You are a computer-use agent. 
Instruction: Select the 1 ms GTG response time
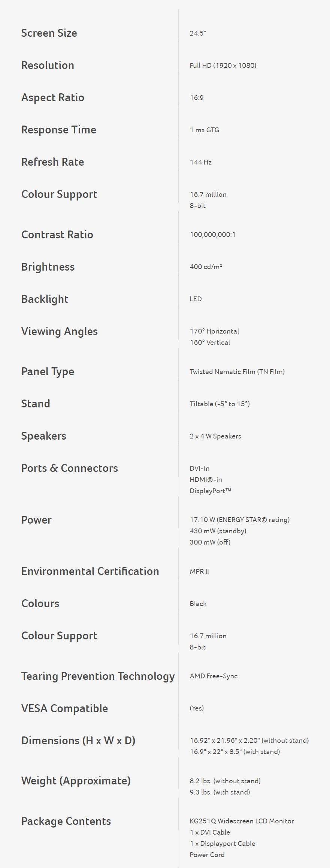tap(205, 130)
